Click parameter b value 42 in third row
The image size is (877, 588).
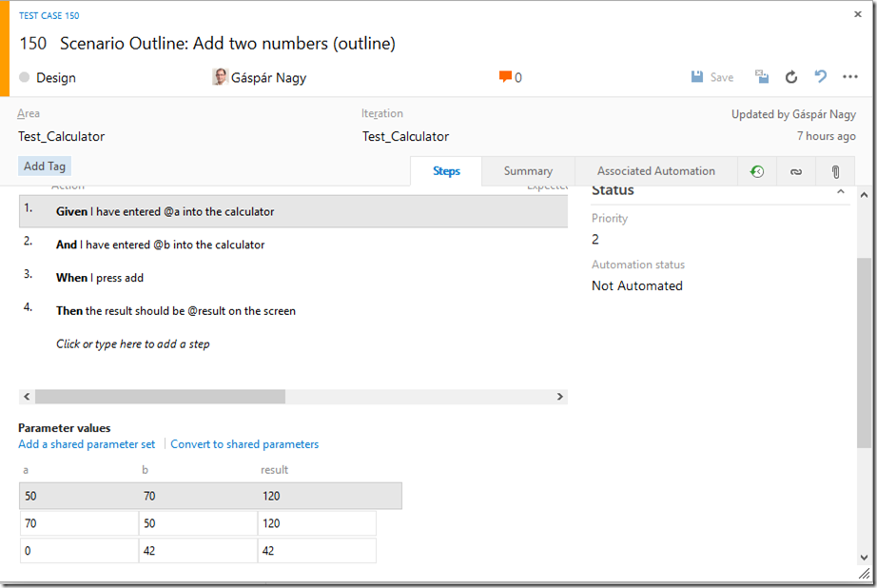coord(198,551)
